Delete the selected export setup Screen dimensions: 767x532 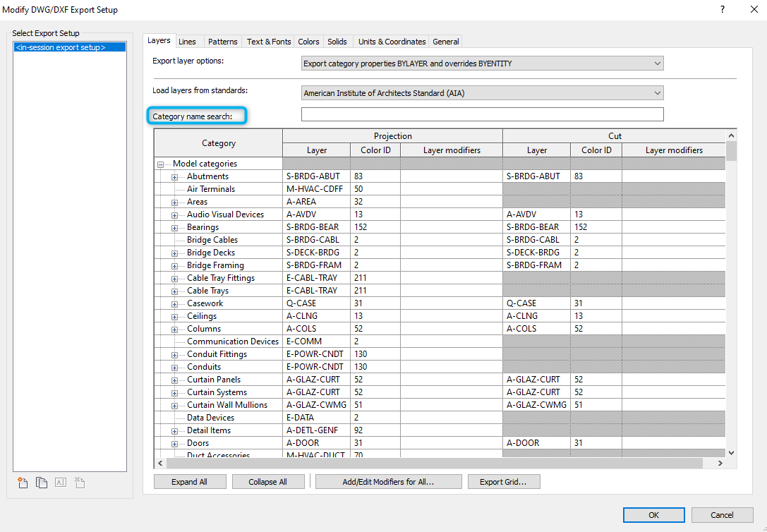pyautogui.click(x=79, y=482)
